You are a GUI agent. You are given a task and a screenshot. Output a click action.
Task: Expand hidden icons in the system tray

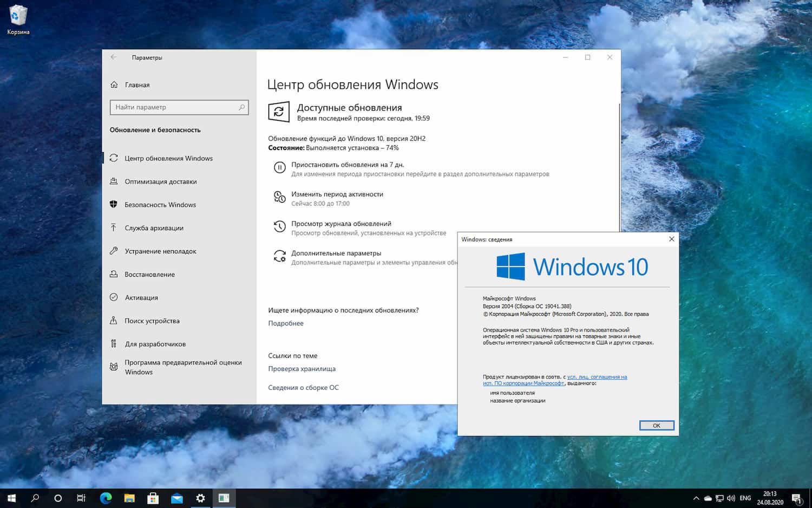pyautogui.click(x=696, y=498)
